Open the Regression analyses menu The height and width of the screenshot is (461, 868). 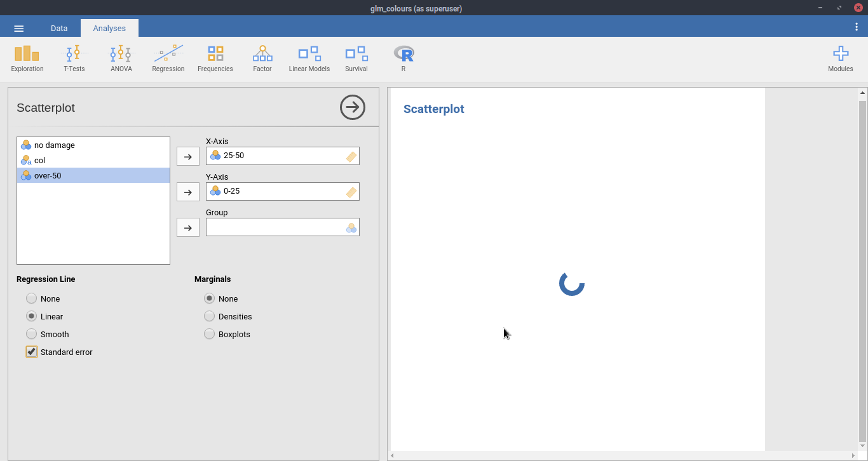(x=168, y=58)
